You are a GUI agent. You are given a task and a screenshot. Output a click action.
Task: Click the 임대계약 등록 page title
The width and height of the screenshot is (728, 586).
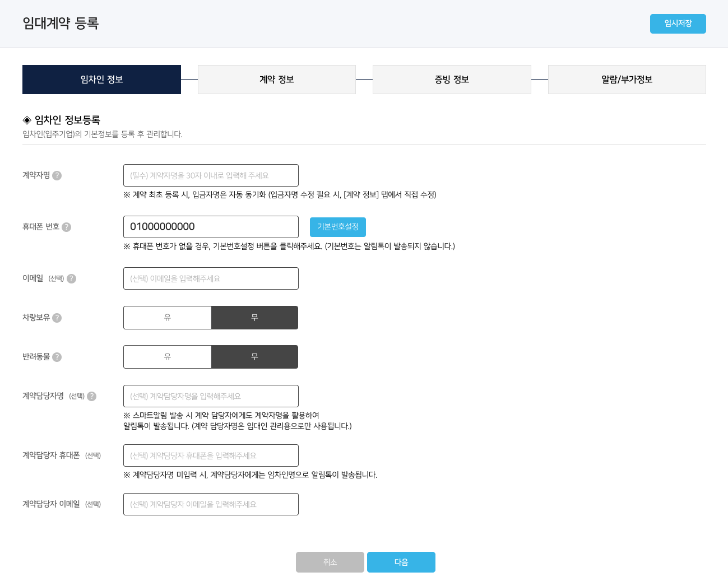61,24
